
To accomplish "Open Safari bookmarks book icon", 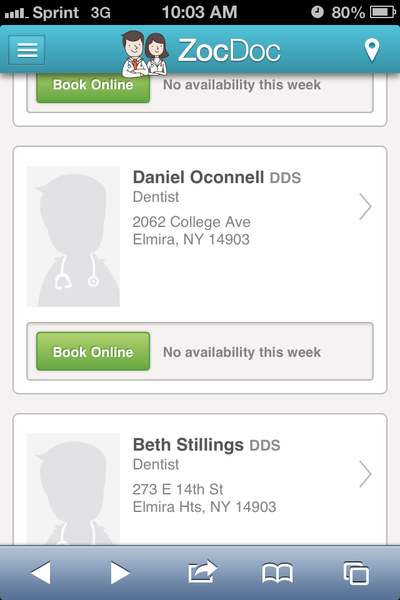I will coord(278,573).
